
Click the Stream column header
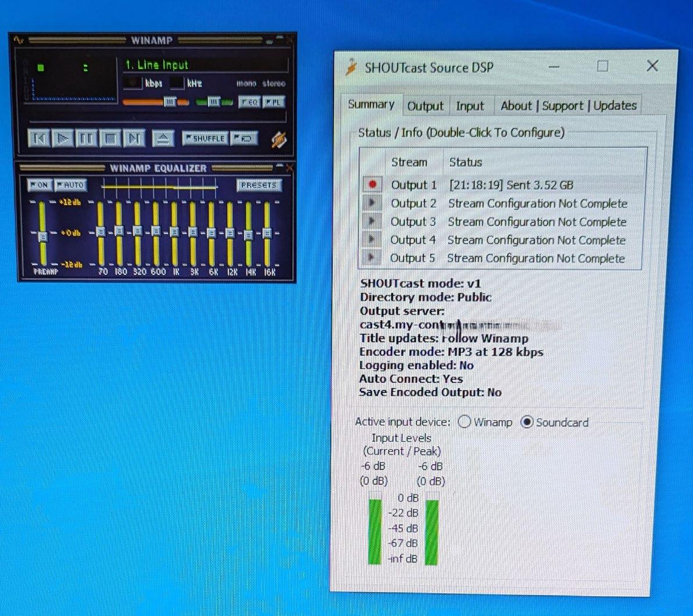(x=409, y=162)
